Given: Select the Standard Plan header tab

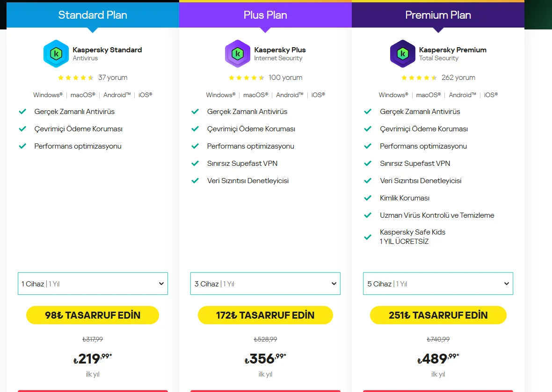Looking at the screenshot, I should click(x=93, y=15).
